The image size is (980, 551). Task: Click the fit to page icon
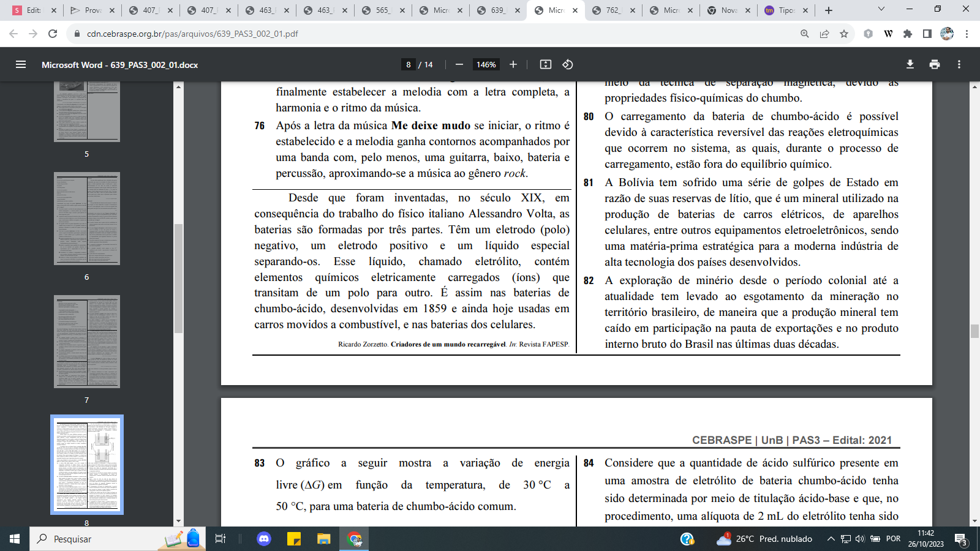point(546,64)
